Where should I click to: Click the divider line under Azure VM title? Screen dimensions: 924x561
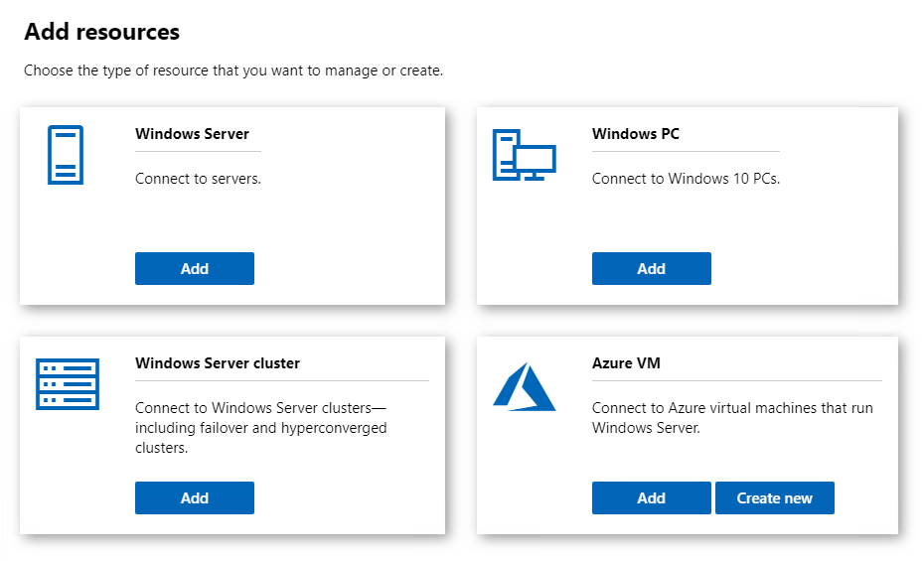737,381
